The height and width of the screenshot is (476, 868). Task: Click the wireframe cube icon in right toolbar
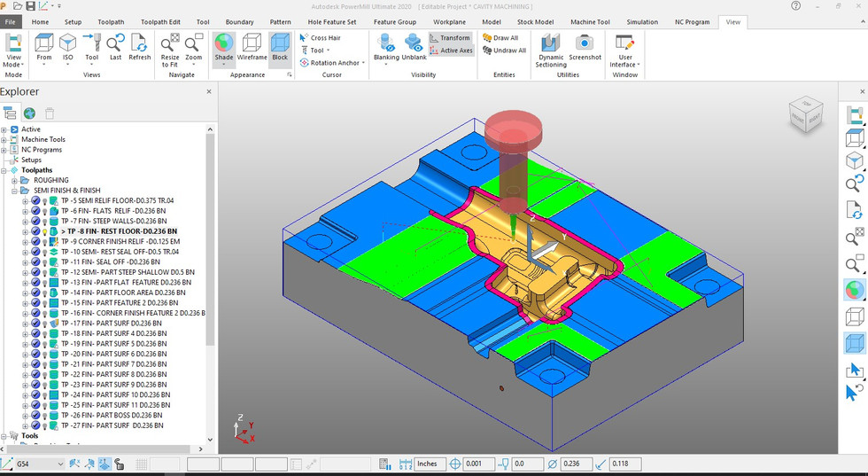(855, 317)
